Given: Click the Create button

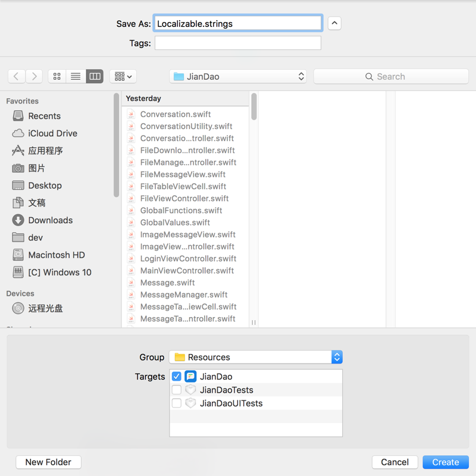Looking at the screenshot, I should coord(446,462).
